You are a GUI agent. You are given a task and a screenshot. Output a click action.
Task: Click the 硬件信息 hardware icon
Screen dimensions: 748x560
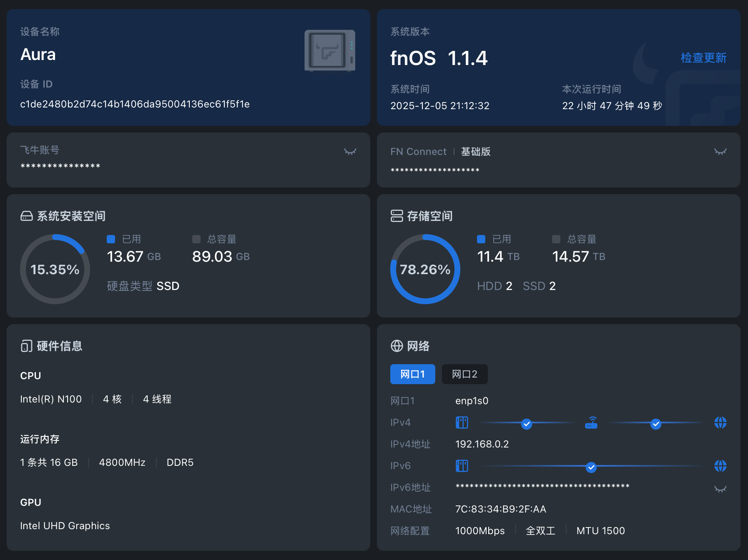pyautogui.click(x=27, y=346)
